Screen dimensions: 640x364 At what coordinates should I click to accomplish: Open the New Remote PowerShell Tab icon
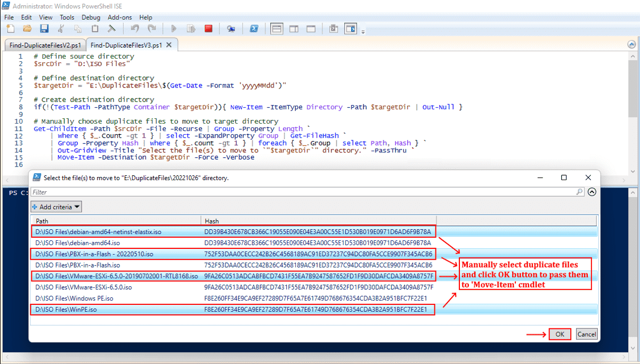coord(231,29)
